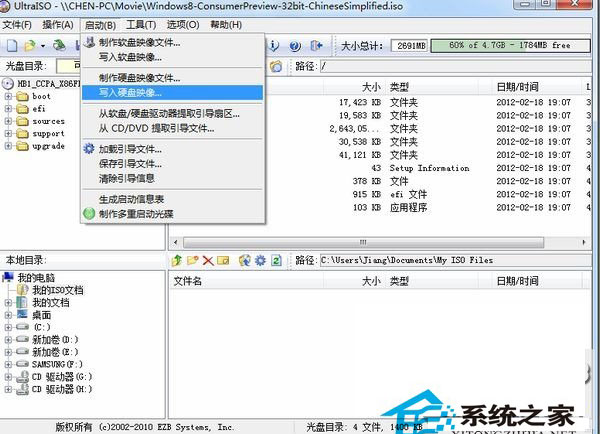Viewport: 600px width, 434px height.
Task: Click the page icon with number 2
Action: [276, 261]
